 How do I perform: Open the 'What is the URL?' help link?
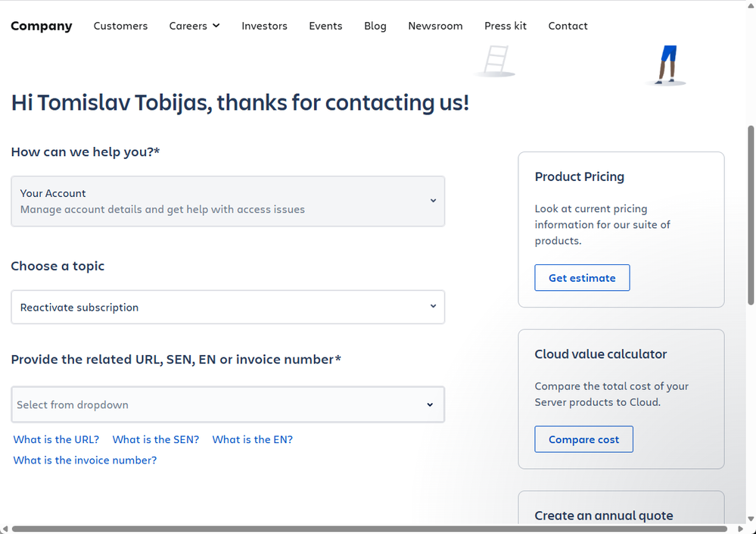point(56,439)
